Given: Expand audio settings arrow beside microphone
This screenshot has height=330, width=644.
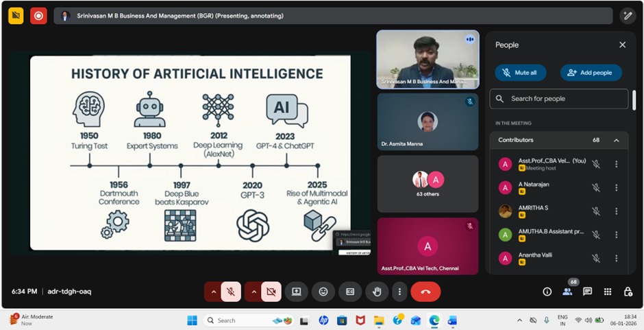Looking at the screenshot, I should coord(213,292).
